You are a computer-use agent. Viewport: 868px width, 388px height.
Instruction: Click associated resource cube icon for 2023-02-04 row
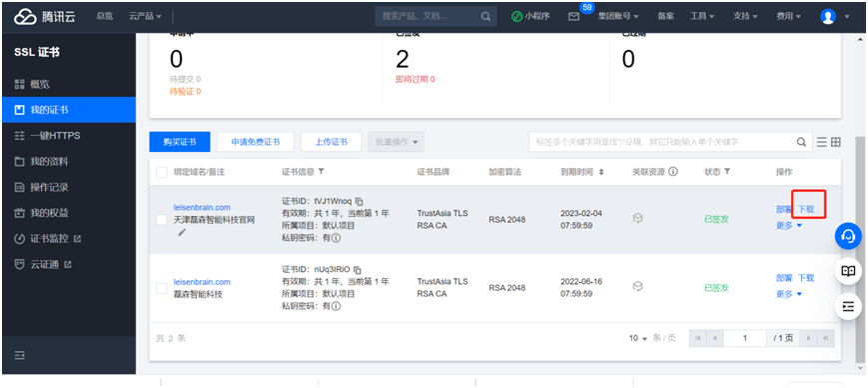[637, 219]
